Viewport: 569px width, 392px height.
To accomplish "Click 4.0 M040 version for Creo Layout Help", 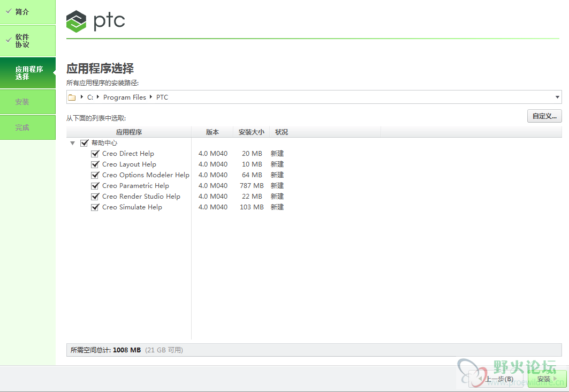I will click(213, 164).
